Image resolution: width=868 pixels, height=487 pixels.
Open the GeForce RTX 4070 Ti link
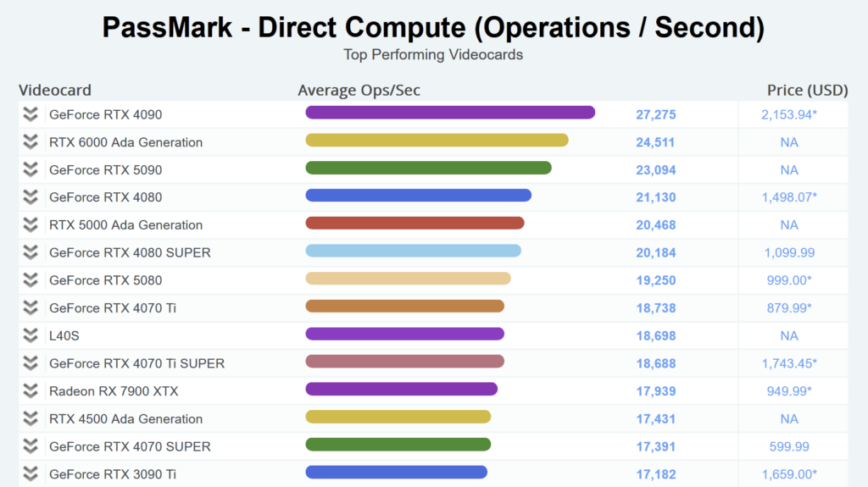113,308
